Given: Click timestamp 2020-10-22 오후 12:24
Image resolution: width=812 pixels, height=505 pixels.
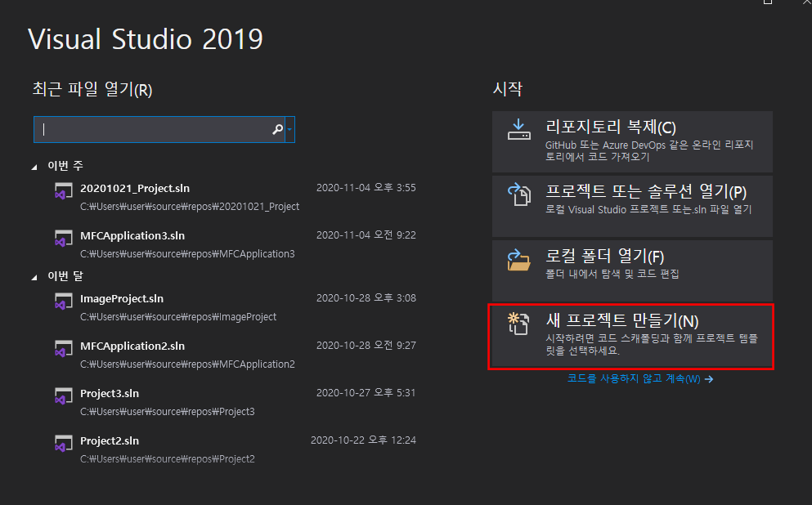Looking at the screenshot, I should coord(364,440).
